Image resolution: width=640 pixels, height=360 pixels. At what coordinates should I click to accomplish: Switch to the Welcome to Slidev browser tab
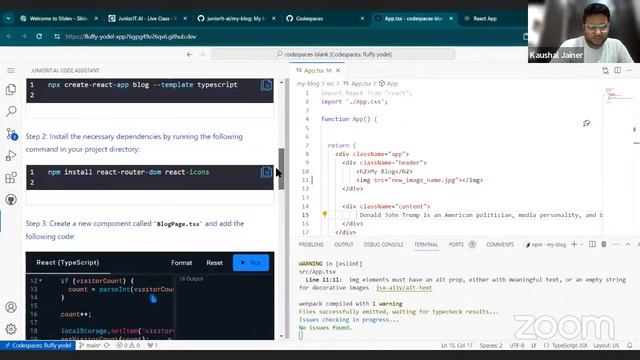point(58,18)
